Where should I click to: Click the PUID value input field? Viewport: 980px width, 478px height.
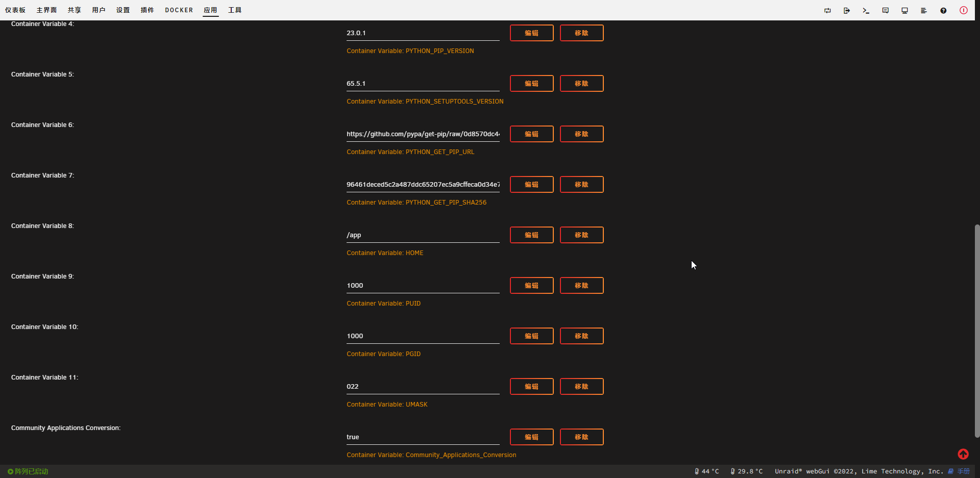(x=423, y=285)
